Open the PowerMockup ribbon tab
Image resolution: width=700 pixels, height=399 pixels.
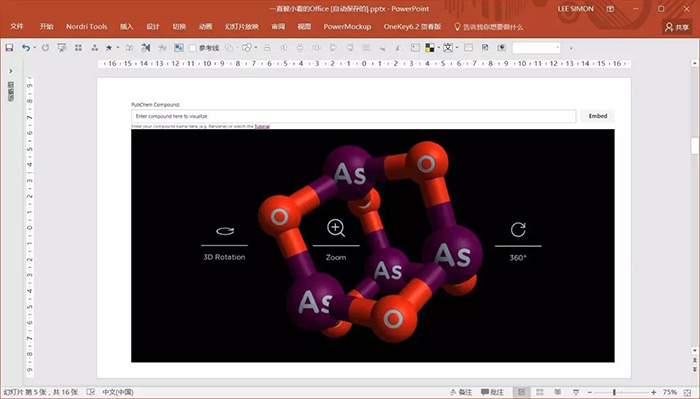[347, 27]
